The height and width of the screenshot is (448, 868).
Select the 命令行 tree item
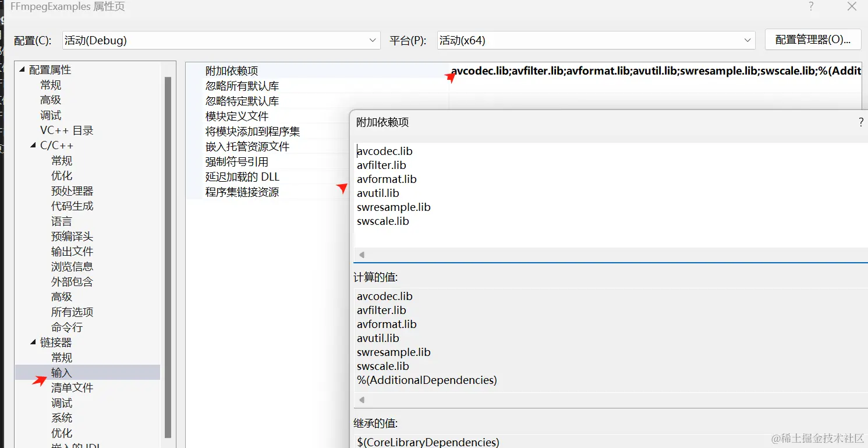click(x=67, y=327)
